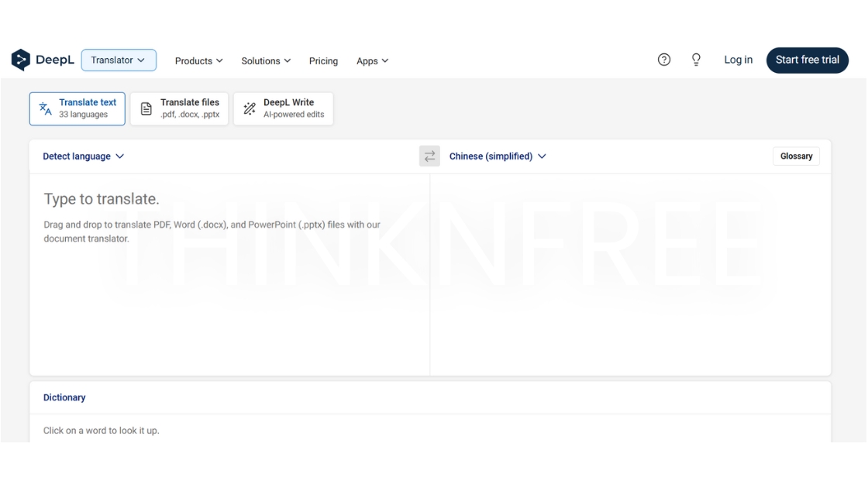The height and width of the screenshot is (488, 868).
Task: Switch to the DeepL Write tab
Action: coord(283,108)
